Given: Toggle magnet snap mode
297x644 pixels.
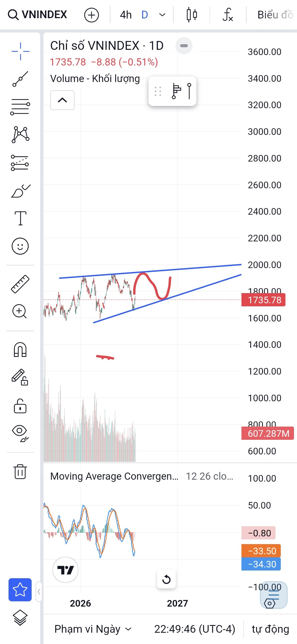Looking at the screenshot, I should pyautogui.click(x=20, y=350).
